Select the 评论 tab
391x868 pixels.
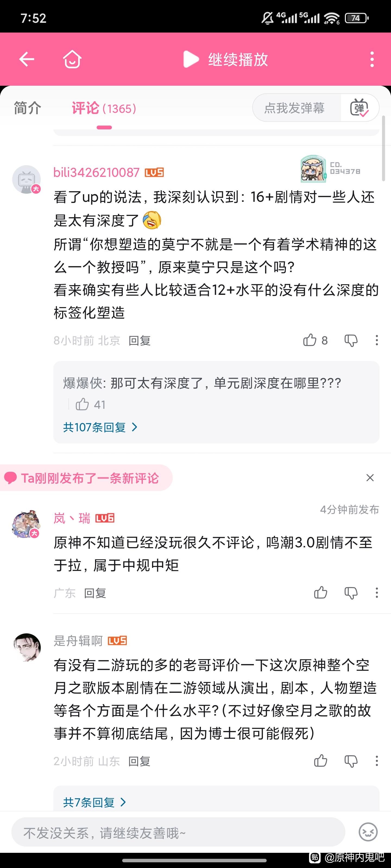pos(104,108)
